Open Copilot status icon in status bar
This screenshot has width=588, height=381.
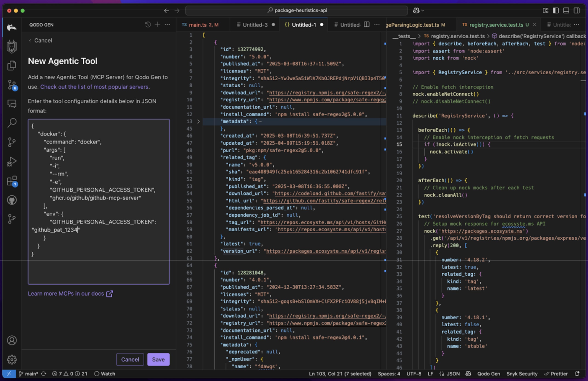click(x=468, y=374)
